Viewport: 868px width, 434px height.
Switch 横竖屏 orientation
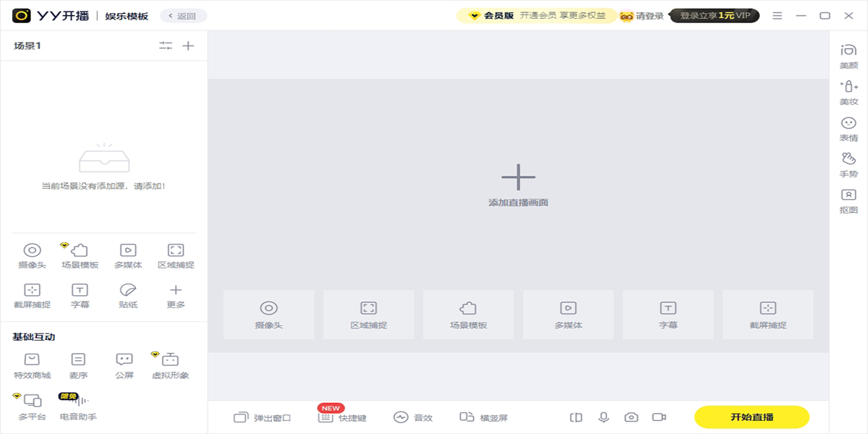[484, 417]
